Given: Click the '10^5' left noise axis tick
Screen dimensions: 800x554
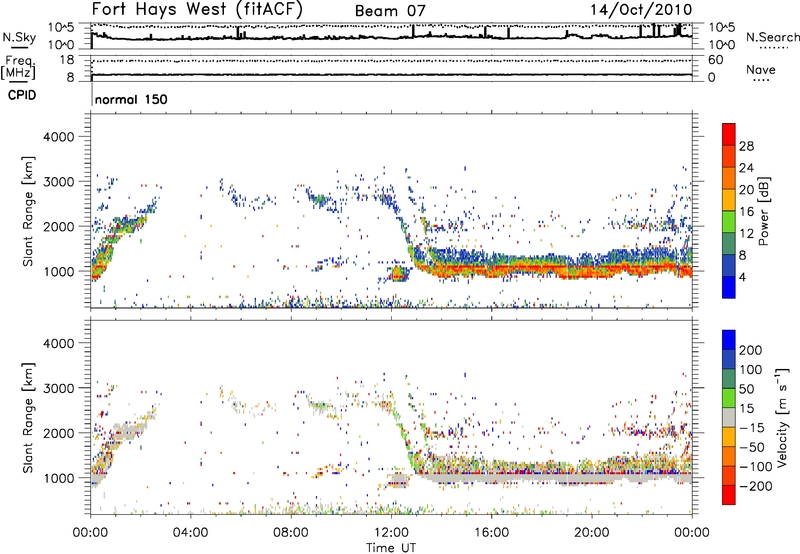Looking at the screenshot, I should [x=61, y=28].
